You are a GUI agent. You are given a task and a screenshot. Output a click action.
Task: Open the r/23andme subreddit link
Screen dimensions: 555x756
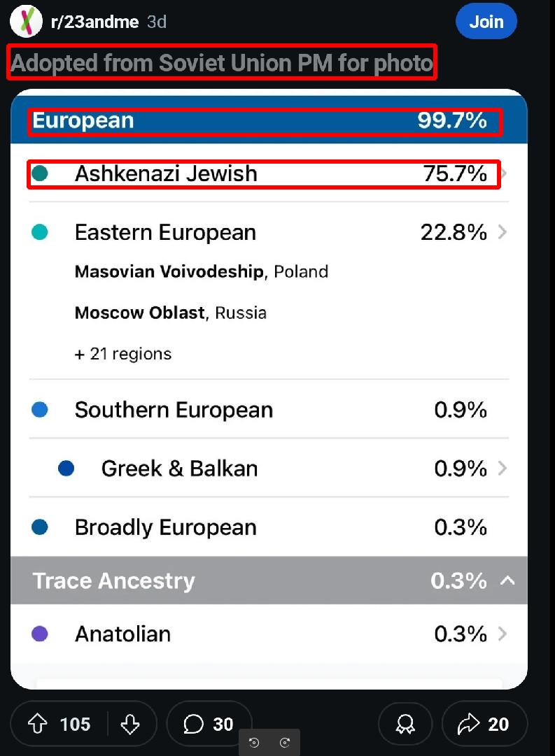pos(94,22)
